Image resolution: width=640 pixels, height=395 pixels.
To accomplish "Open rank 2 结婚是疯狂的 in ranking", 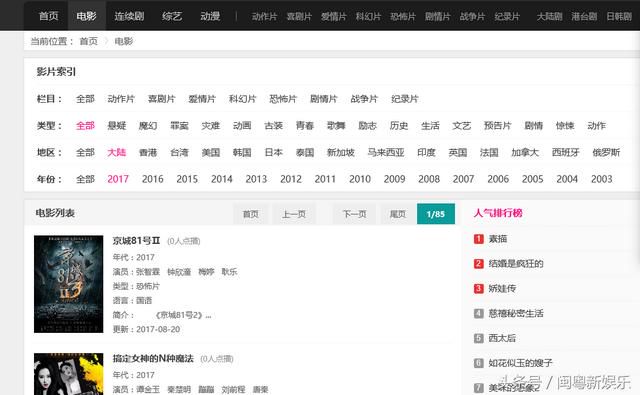I will 516,264.
